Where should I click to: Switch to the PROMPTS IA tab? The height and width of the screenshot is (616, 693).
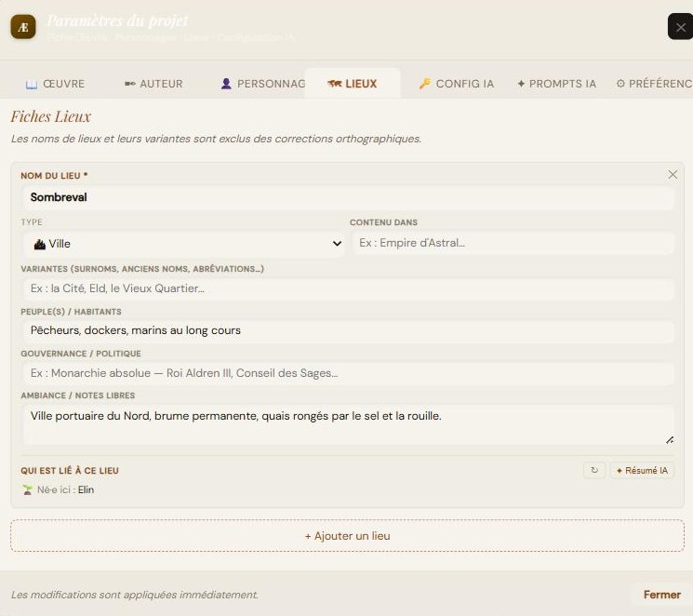tap(556, 84)
